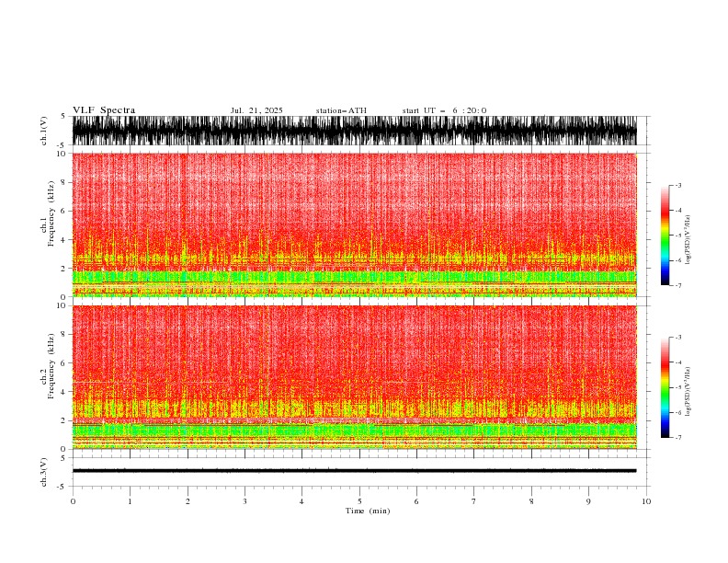Screen dimensions: 728x563
Task: Click the "ch.2 Frequency (kHz)" axis label
Action: click(x=48, y=366)
